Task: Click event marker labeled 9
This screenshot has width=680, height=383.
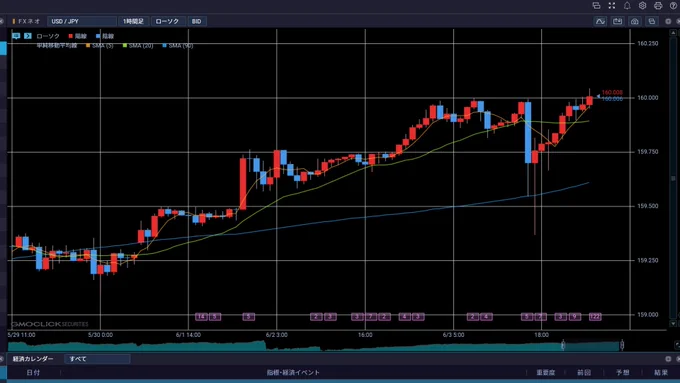Action: (575, 317)
